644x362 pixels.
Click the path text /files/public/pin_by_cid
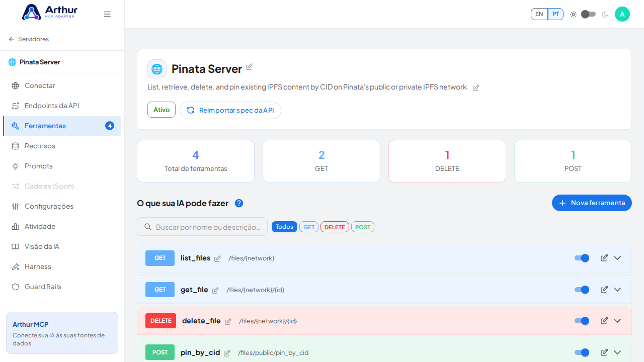[273, 353]
